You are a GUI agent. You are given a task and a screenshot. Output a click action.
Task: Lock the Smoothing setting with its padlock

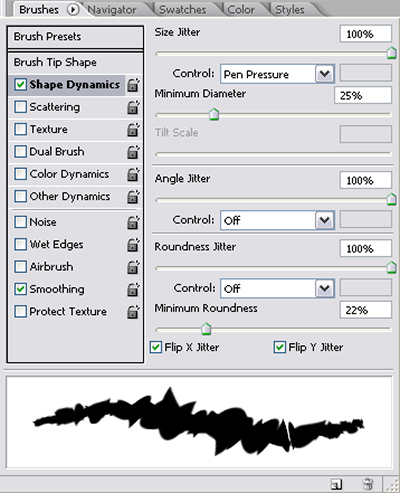pos(133,289)
